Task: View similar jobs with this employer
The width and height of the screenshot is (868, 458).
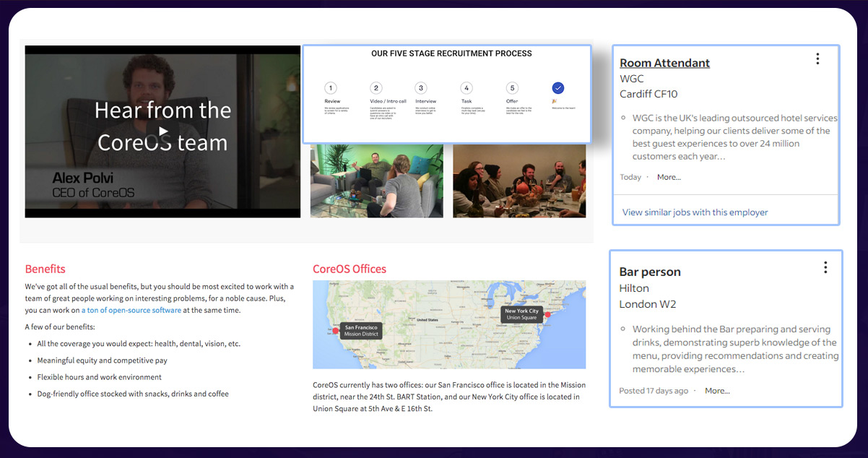Action: point(695,212)
